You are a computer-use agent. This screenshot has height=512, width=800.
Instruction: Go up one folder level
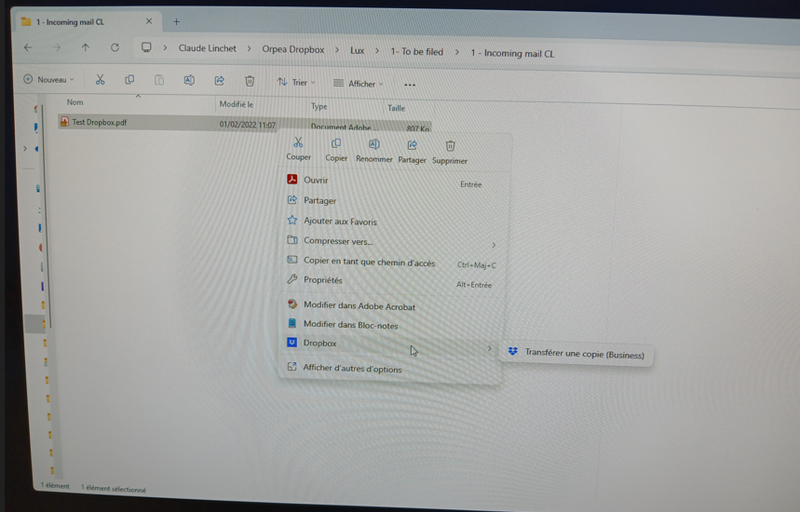pos(85,47)
